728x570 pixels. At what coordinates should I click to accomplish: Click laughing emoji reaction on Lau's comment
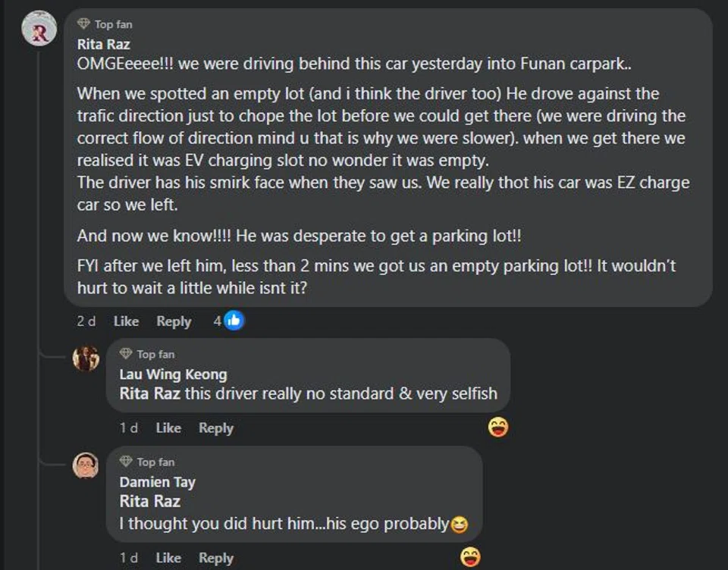498,427
